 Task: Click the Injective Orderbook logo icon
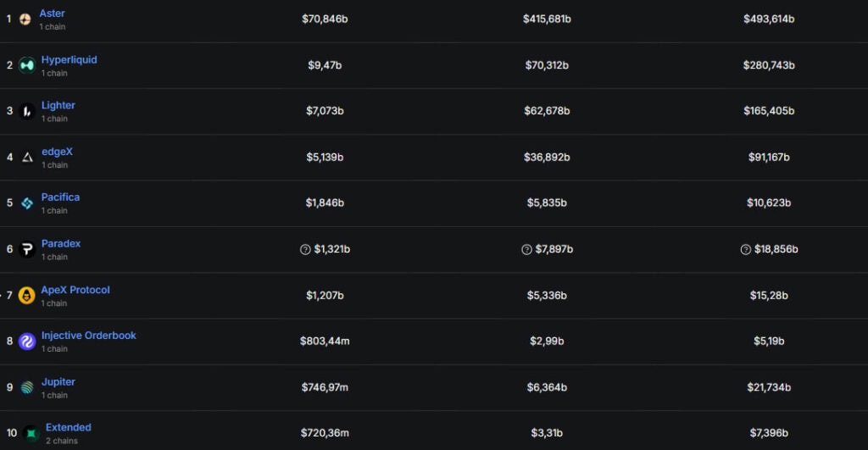[26, 342]
